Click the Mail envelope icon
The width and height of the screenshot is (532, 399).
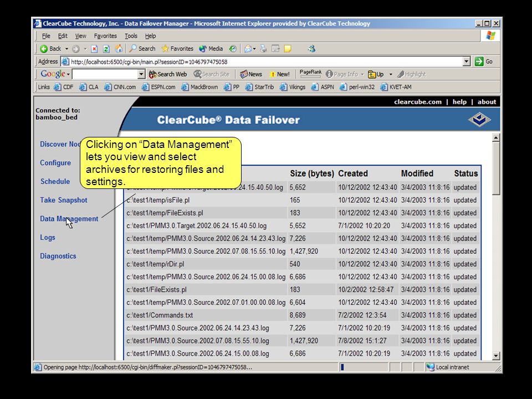(x=248, y=49)
